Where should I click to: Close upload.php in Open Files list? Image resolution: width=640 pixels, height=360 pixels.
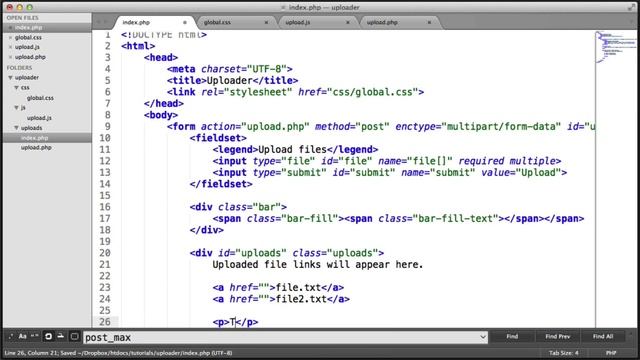[x=10, y=57]
